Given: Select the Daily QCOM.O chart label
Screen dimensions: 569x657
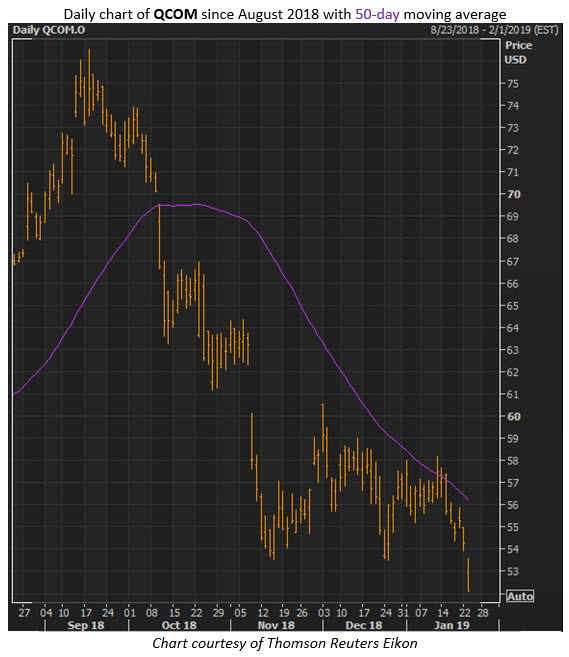Looking at the screenshot, I should coord(49,30).
